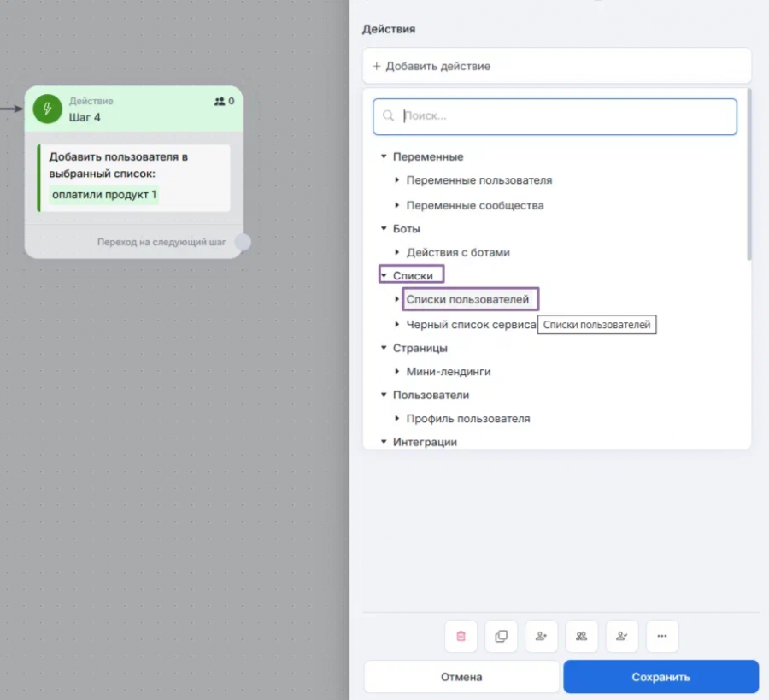Viewport: 769px width, 700px height.
Task: Click the user checkmark icon button
Action: (x=621, y=636)
